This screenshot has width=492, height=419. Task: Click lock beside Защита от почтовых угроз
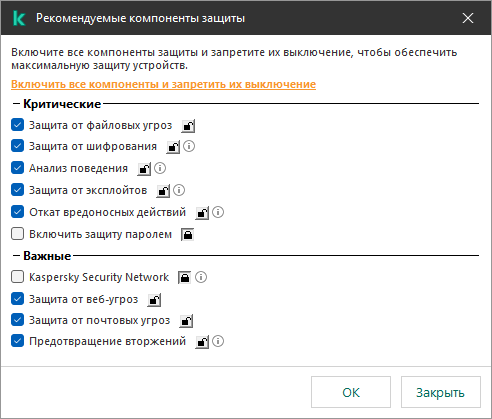(x=186, y=321)
